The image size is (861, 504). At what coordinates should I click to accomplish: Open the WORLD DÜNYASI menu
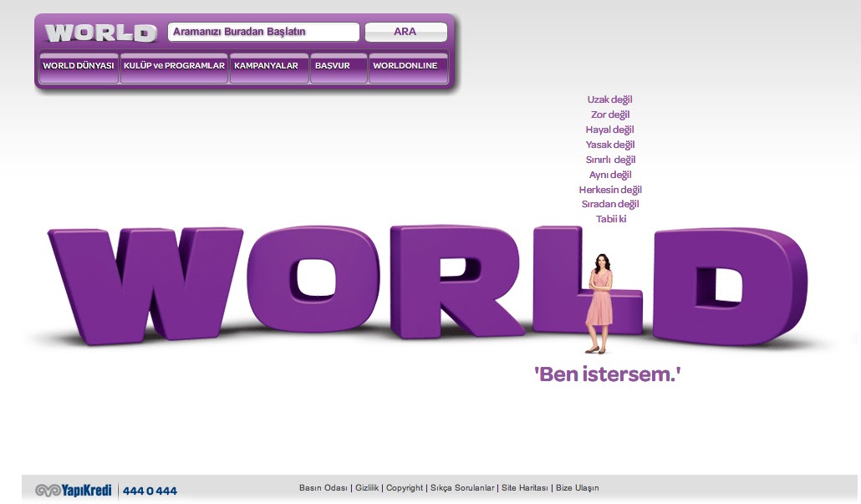[x=79, y=68]
